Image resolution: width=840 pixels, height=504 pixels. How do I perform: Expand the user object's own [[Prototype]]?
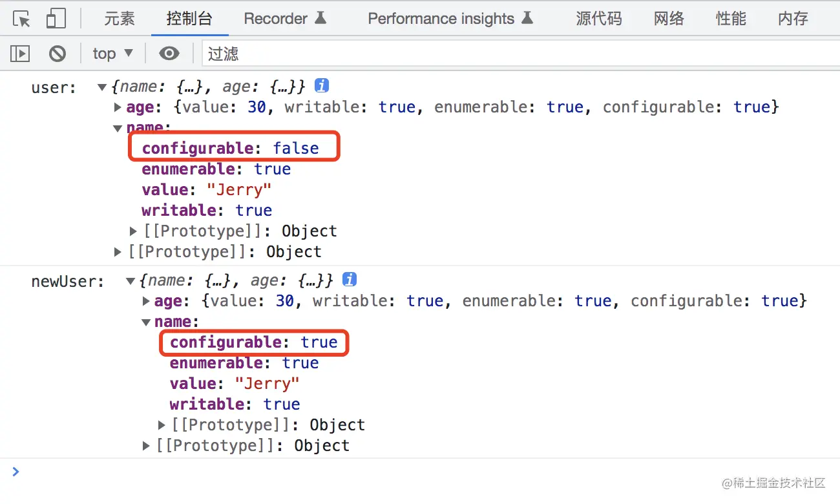[118, 252]
